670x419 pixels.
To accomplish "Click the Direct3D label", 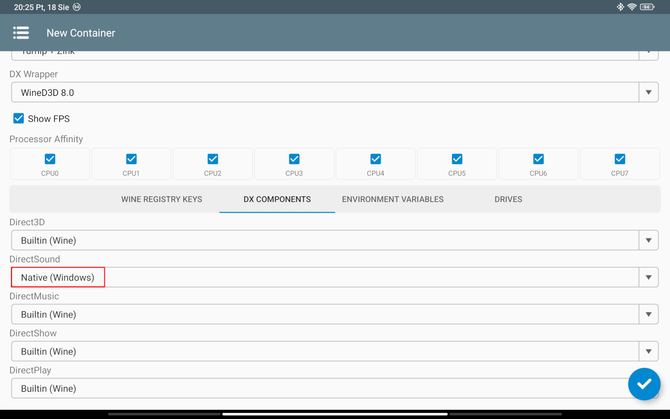I will click(x=27, y=222).
